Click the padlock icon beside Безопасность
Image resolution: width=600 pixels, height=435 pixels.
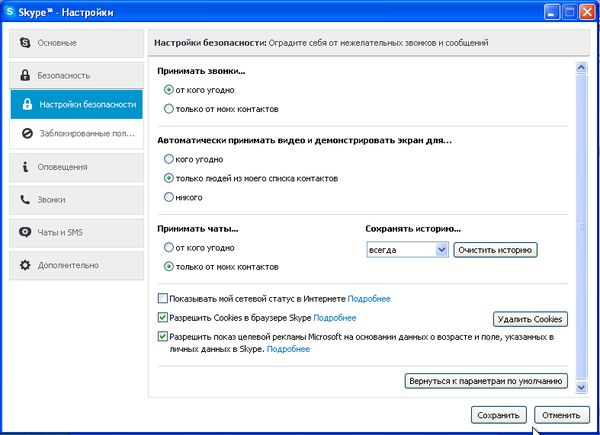(x=25, y=75)
